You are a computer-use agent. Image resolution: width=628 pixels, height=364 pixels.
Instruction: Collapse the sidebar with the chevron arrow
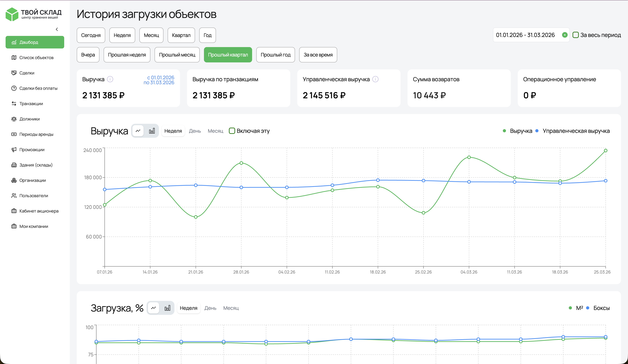pyautogui.click(x=57, y=29)
